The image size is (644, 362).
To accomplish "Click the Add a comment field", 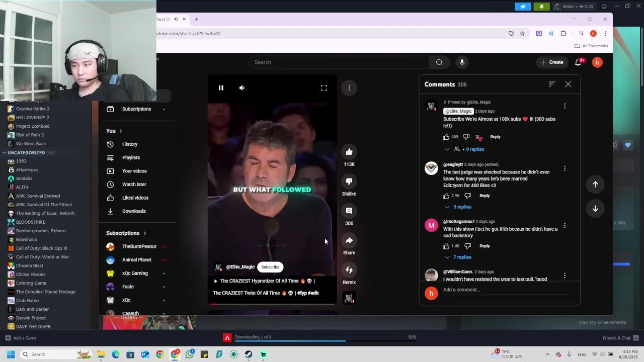I will click(x=506, y=290).
